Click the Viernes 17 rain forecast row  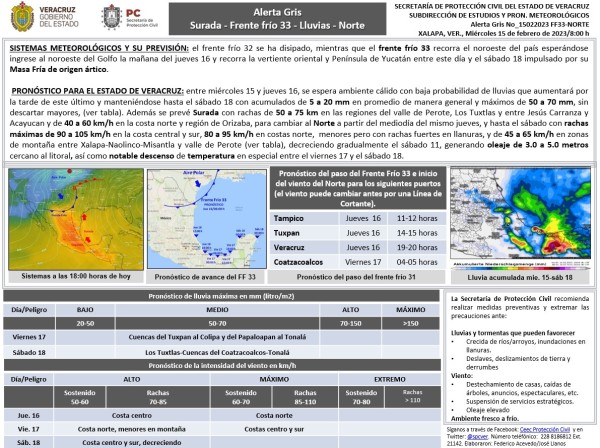point(220,338)
